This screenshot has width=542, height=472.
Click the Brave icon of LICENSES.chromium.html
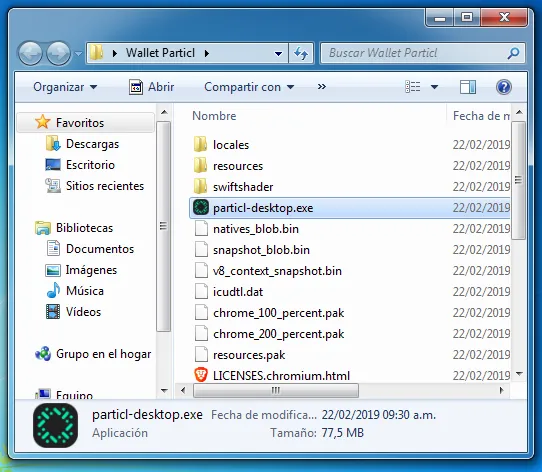(x=201, y=375)
